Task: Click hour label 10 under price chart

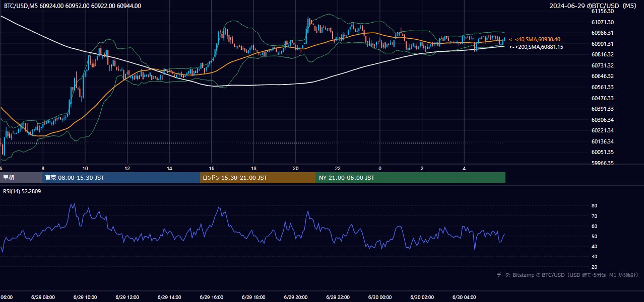Action: [x=85, y=168]
